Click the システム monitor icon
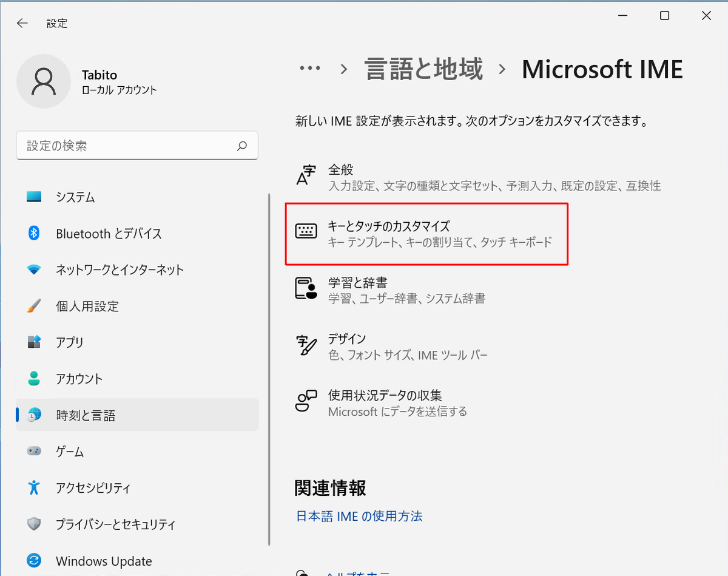 (34, 197)
